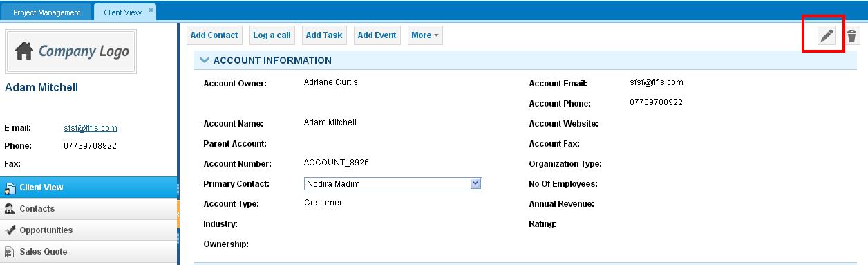Click the Contacts people icon
This screenshot has height=265, width=868.
10,209
